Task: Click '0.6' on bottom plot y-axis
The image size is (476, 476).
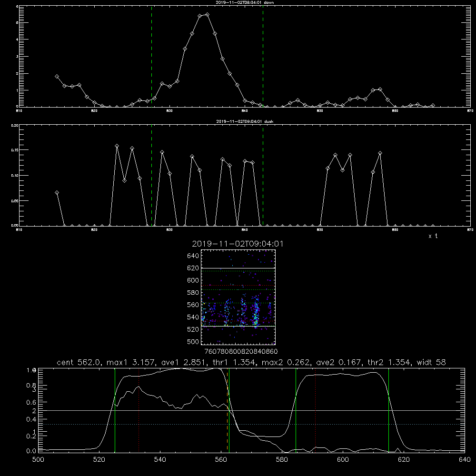Action: tap(31, 402)
